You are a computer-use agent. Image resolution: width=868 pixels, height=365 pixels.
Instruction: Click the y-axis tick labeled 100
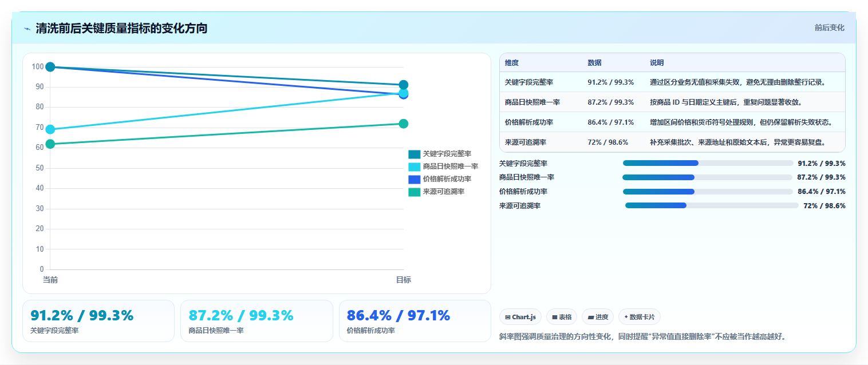[38, 67]
